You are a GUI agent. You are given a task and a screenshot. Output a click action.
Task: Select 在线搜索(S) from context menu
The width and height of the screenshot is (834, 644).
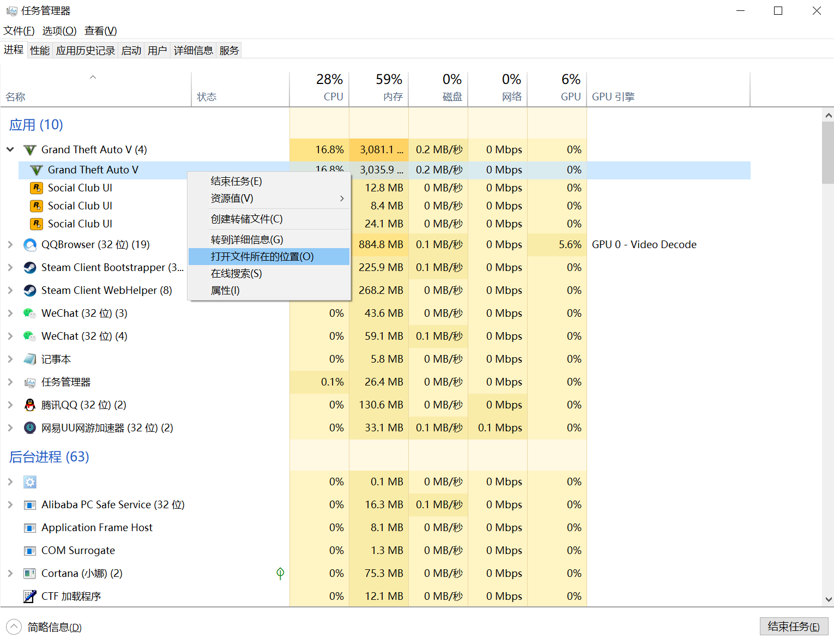point(269,274)
